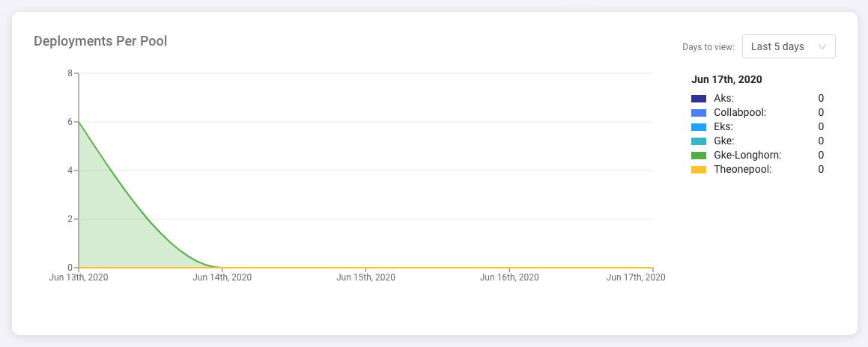Click the dropdown chevron arrow
The height and width of the screenshot is (347, 868).
coord(823,46)
